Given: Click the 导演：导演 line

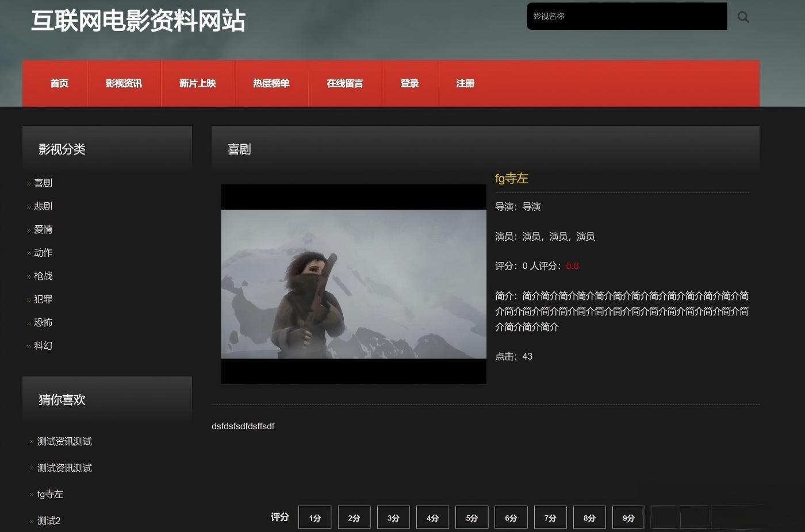Looking at the screenshot, I should point(517,206).
